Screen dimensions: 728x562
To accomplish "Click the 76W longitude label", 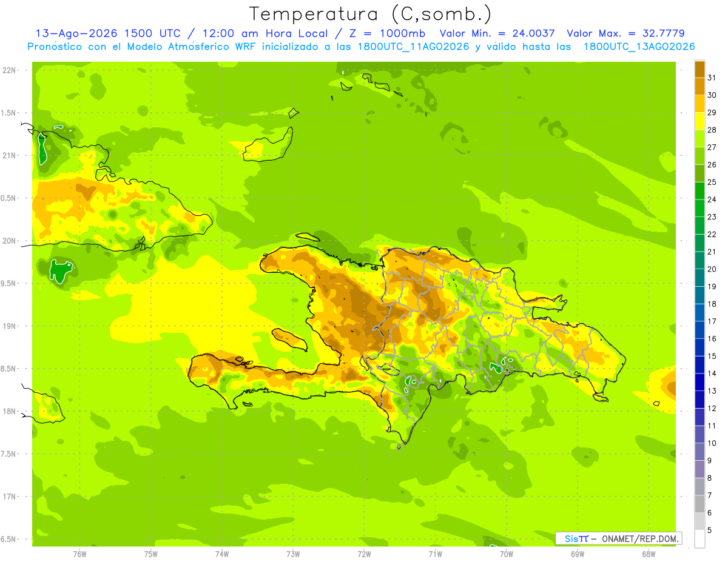I will (79, 554).
